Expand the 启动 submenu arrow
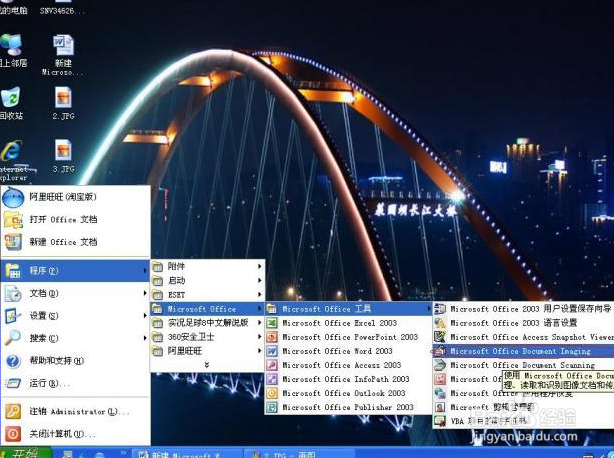 pyautogui.click(x=259, y=280)
